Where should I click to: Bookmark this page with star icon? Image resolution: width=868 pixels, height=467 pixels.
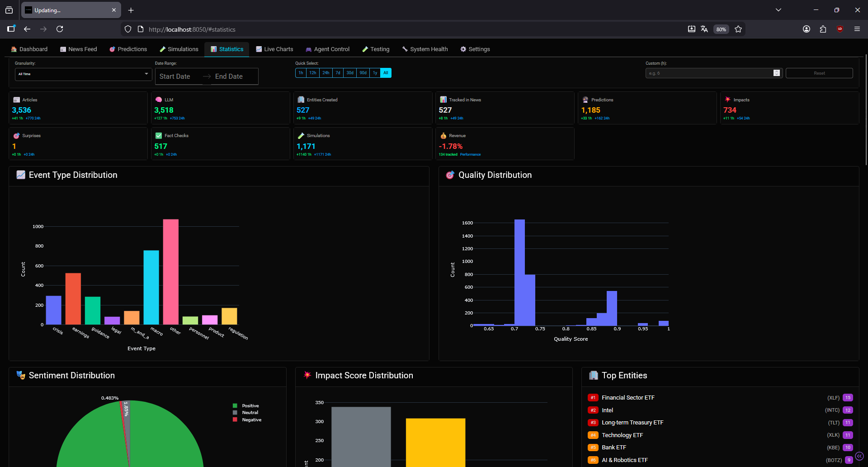pyautogui.click(x=738, y=29)
